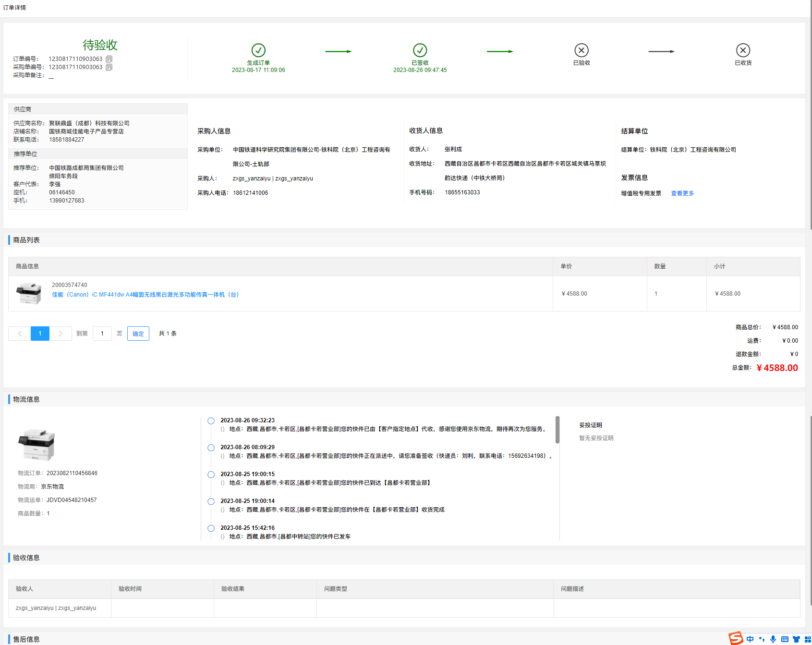Toggle IME punctuation mode icon
812x645 pixels.
click(x=762, y=639)
